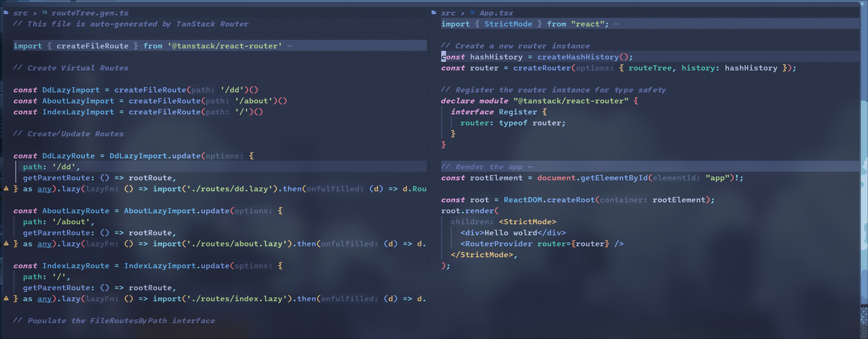Click the "// Populate the FileRoutesByPath interface" comment
Viewport: 868px width, 339px height.
tap(114, 321)
